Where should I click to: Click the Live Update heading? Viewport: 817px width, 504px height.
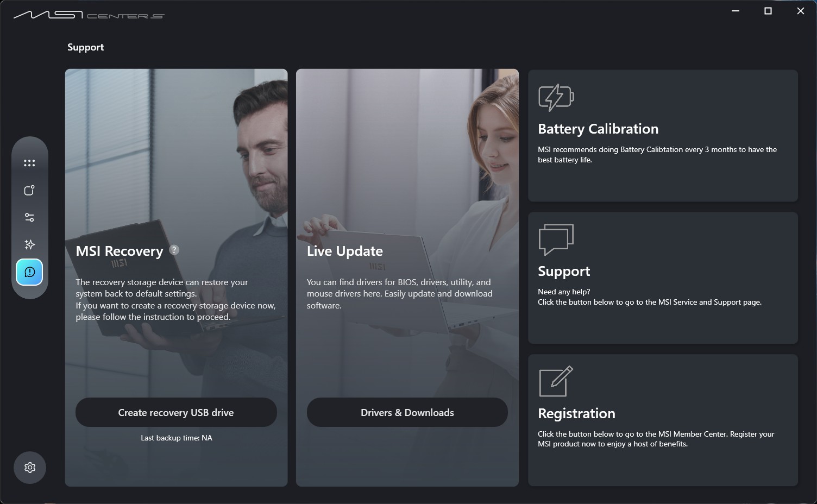pyautogui.click(x=345, y=251)
